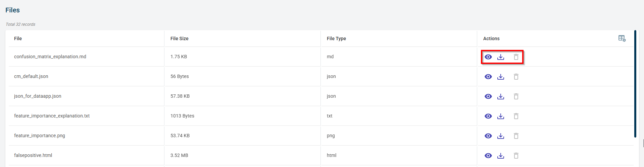The image size is (644, 167).
Task: View feature_importance.png with eye icon
Action: [488, 136]
